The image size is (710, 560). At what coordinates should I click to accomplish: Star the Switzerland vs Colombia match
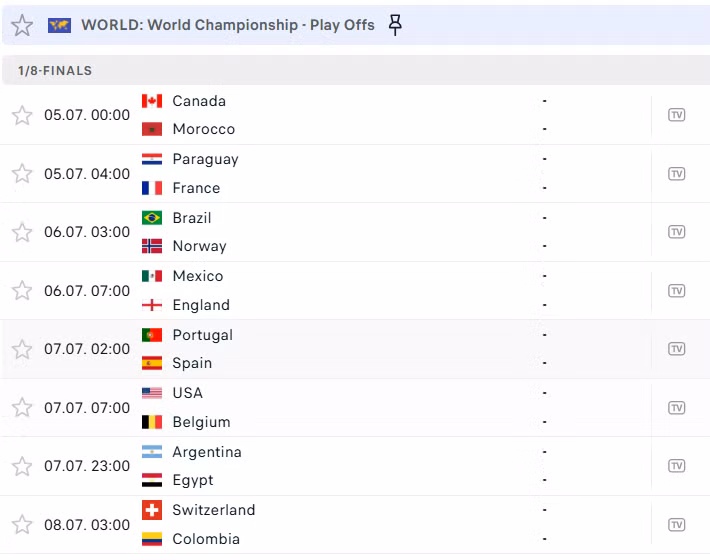pyautogui.click(x=22, y=525)
